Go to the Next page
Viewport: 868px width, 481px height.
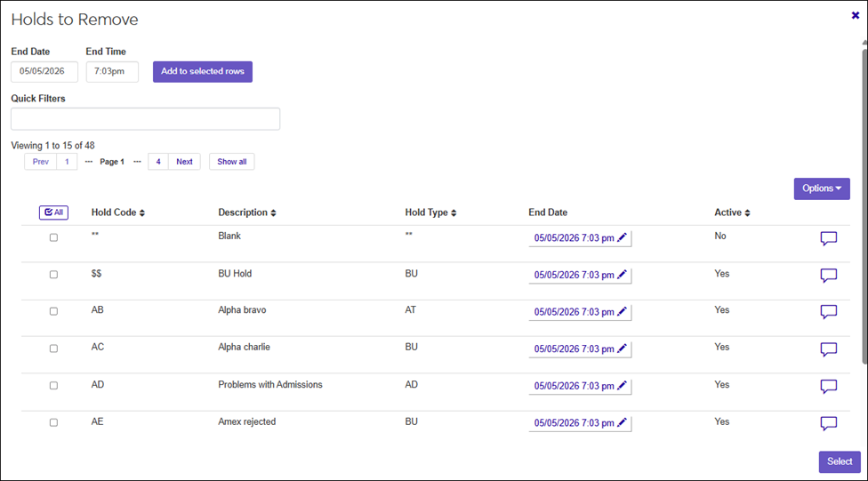click(x=184, y=162)
